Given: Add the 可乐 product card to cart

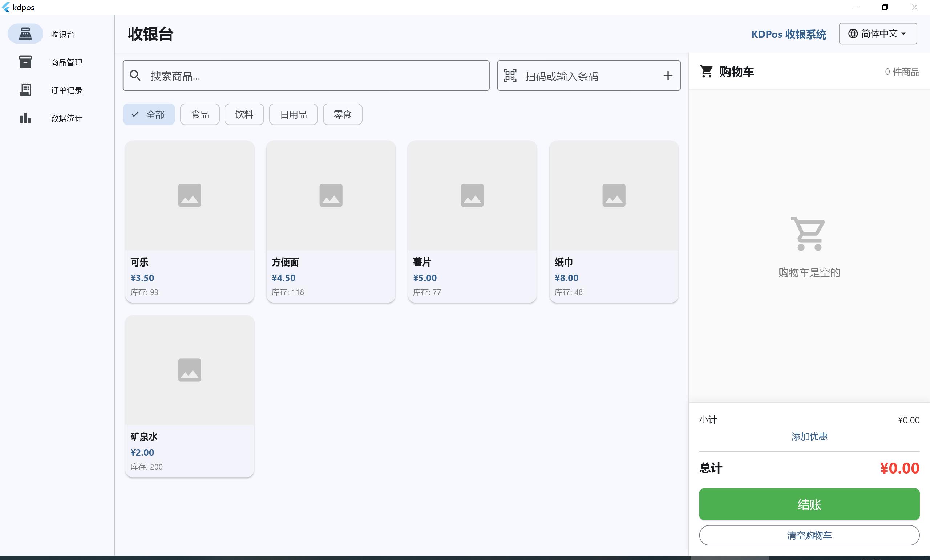Looking at the screenshot, I should [x=190, y=222].
